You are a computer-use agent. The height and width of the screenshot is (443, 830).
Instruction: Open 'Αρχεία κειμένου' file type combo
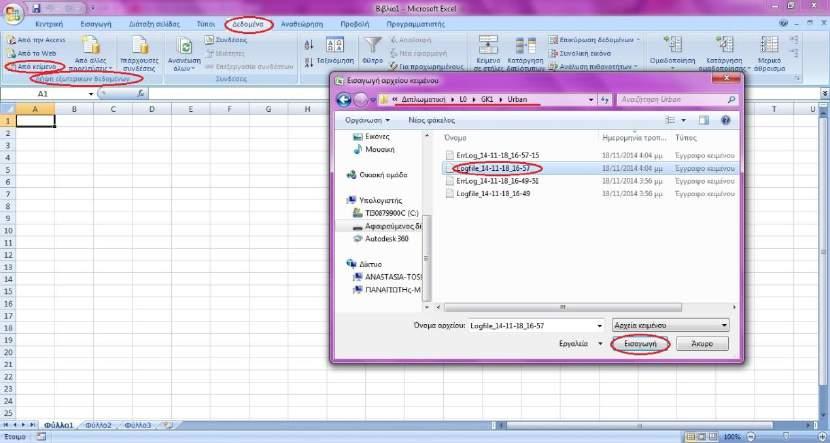coord(670,325)
